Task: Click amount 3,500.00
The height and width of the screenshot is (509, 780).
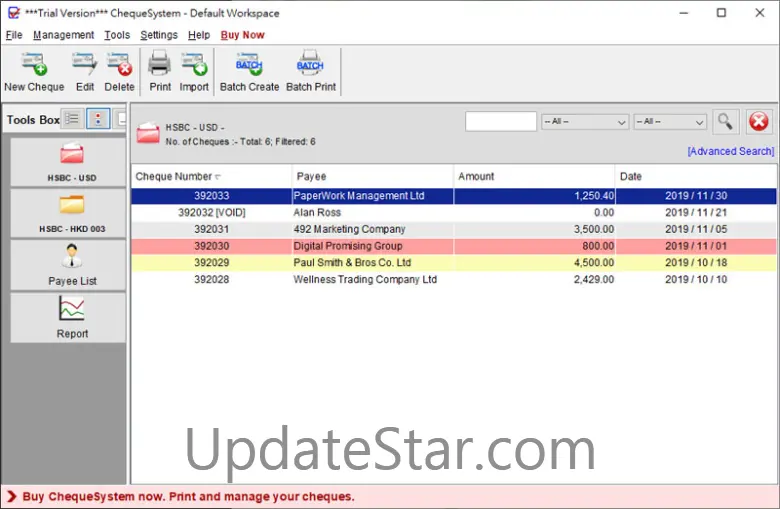Action: [594, 229]
